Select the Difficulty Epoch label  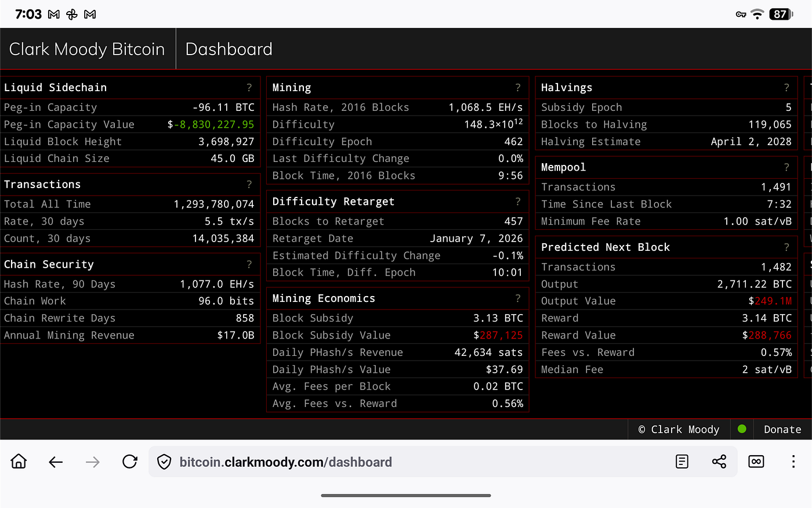tap(322, 142)
